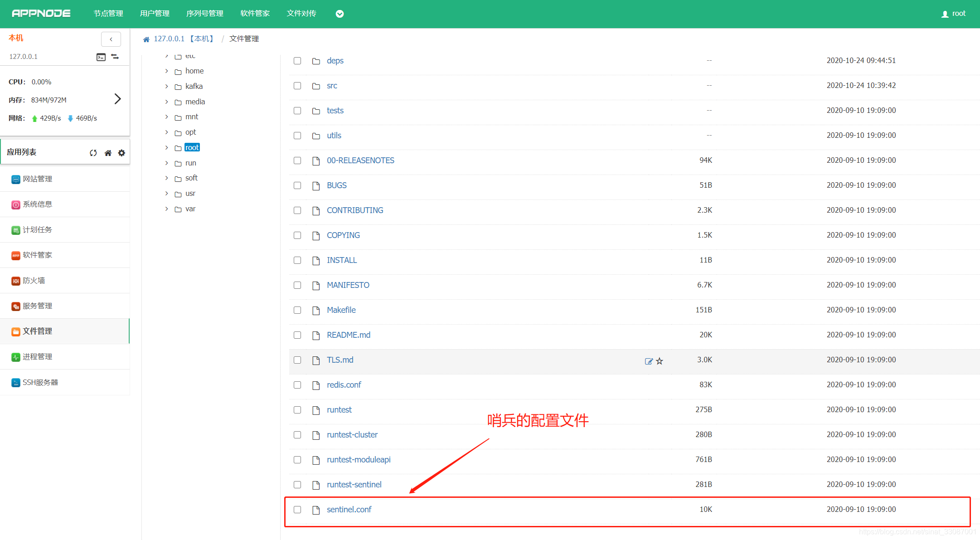
Task: Star the TLS.md file as favorite
Action: (x=660, y=361)
